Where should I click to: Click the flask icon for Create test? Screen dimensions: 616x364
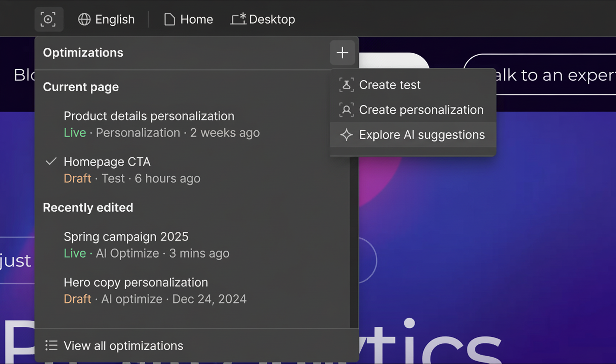point(346,85)
